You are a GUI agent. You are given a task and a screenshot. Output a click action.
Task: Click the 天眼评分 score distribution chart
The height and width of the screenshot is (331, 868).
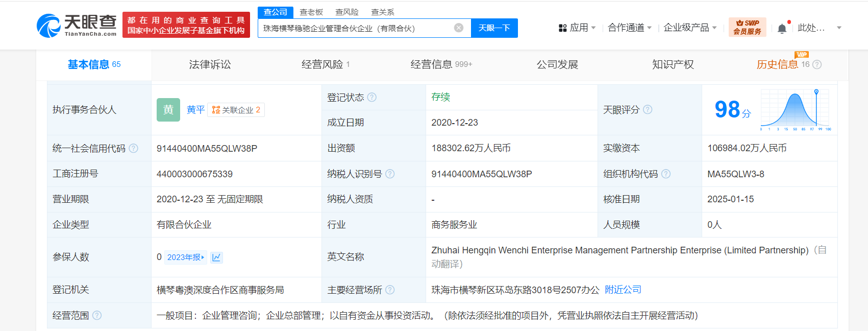[x=795, y=109]
